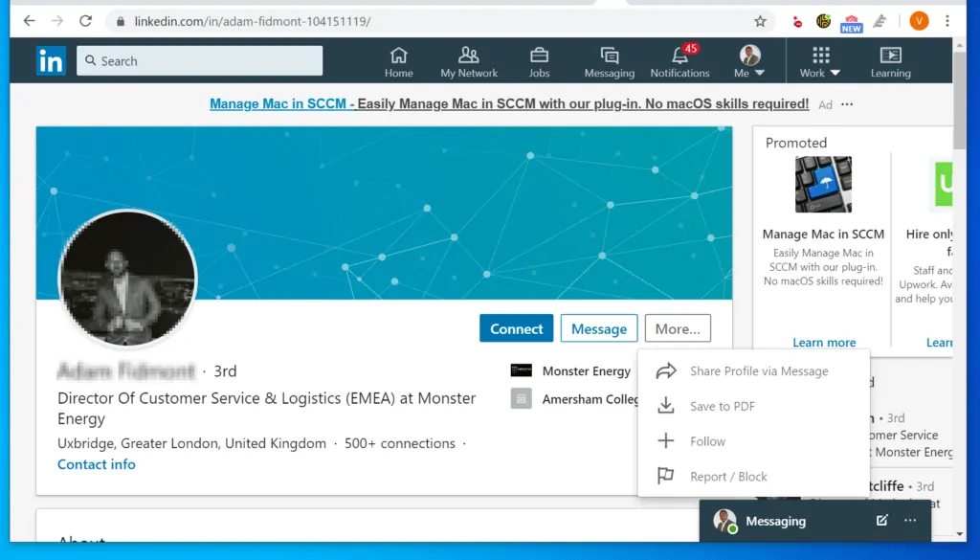Screen dimensions: 980x560
Task: Click the profile headline Director Of Customer Service
Action: (267, 408)
